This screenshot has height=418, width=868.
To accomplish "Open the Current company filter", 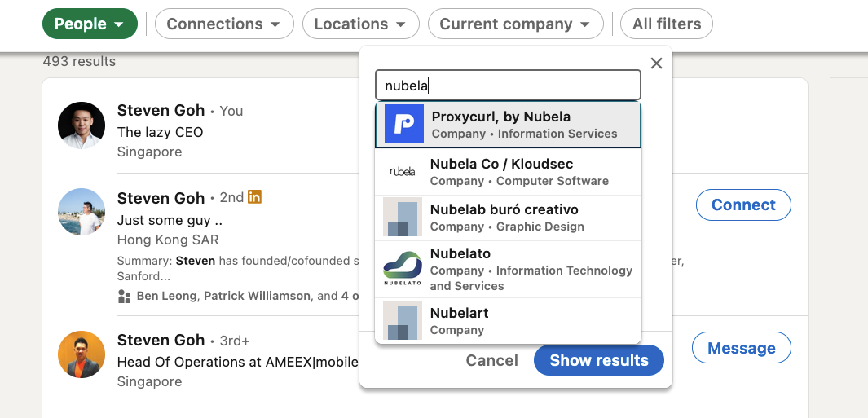I will coord(515,24).
